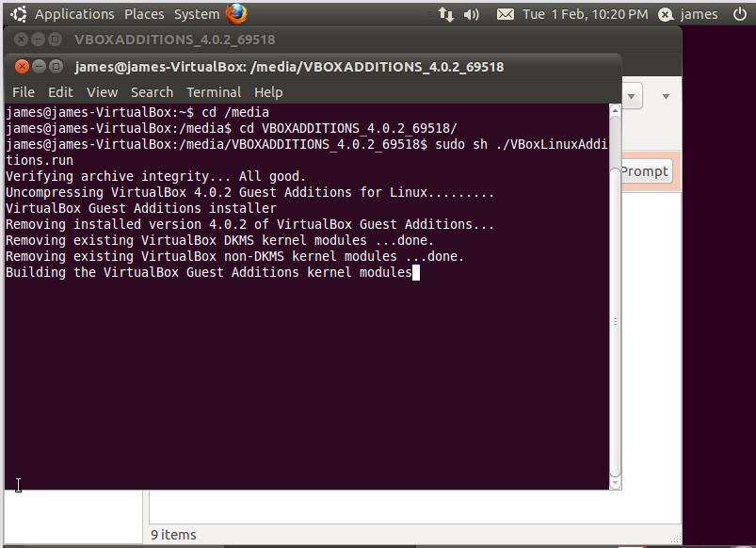756x548 pixels.
Task: Expand the file manager toolbar combo box
Action: click(632, 96)
